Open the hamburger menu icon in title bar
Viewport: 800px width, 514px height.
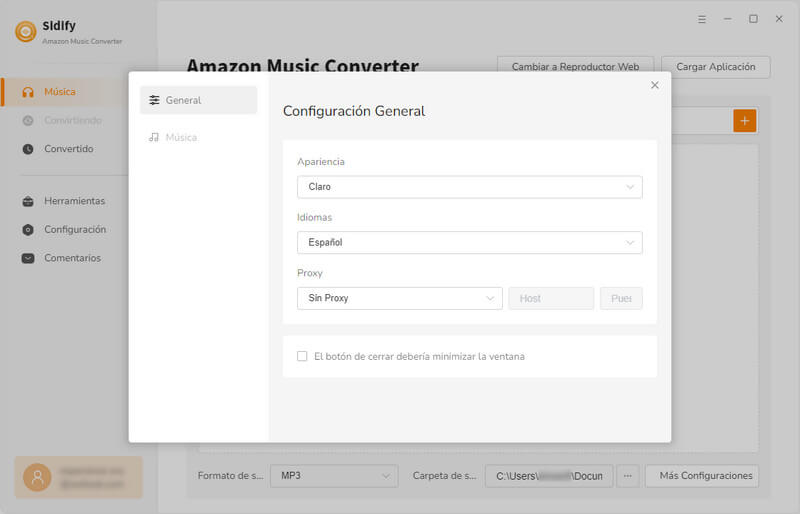(x=702, y=19)
